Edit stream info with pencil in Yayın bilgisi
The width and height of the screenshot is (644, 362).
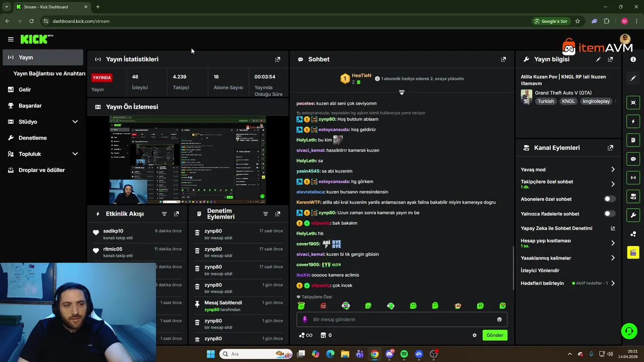(598, 59)
